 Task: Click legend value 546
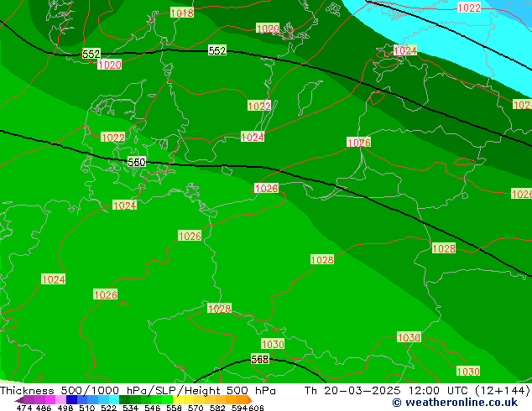152,408
